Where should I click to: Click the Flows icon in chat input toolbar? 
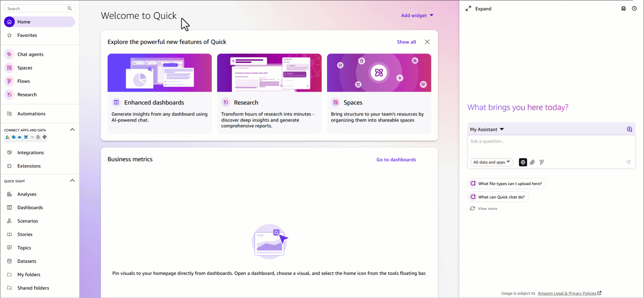pyautogui.click(x=542, y=162)
